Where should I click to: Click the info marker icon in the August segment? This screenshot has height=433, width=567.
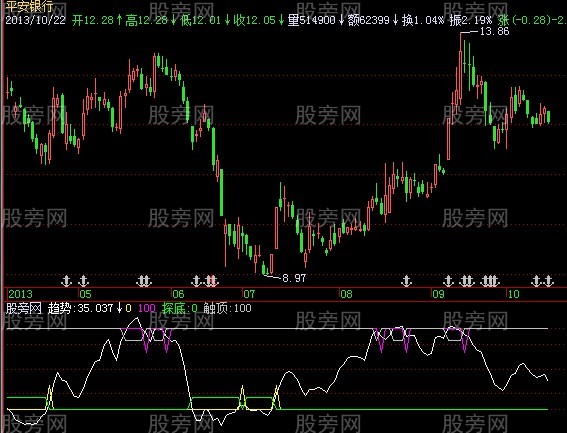(406, 281)
